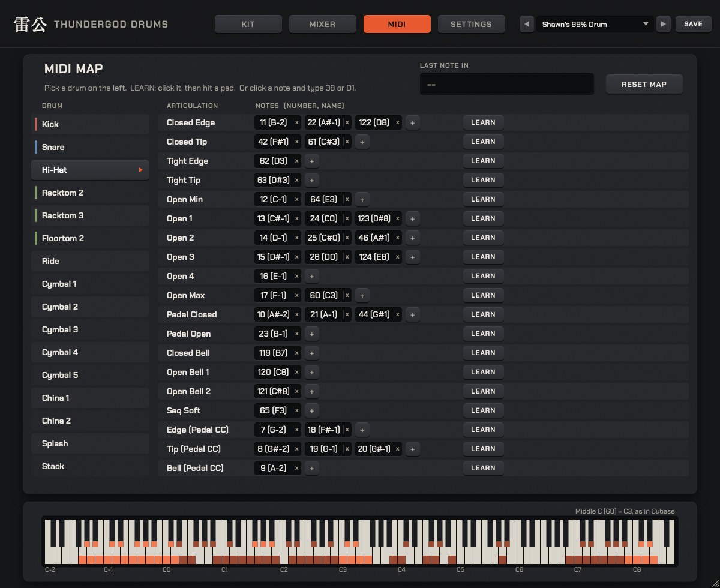The width and height of the screenshot is (720, 588).
Task: Remove note 46 (A#1) from Open 2
Action: pos(397,238)
